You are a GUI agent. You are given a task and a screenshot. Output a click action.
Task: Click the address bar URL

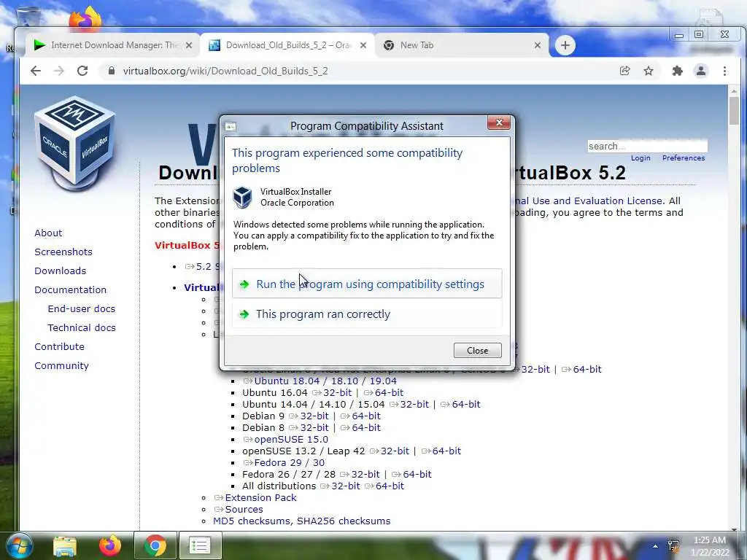tap(225, 71)
